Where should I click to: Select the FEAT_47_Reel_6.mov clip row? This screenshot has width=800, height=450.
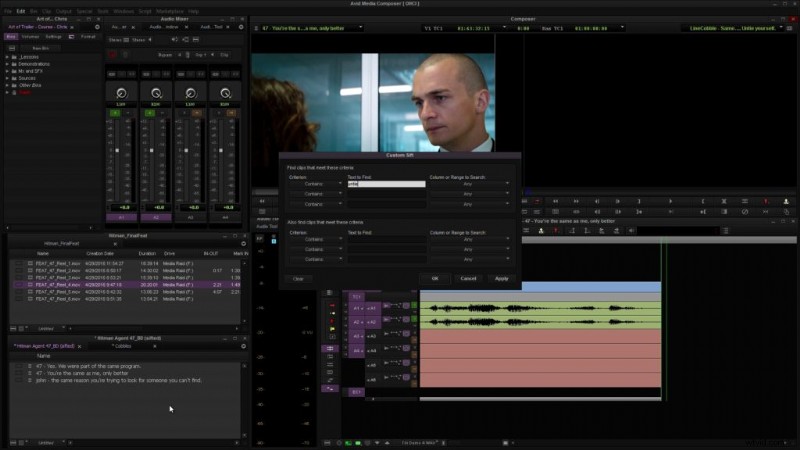125,299
